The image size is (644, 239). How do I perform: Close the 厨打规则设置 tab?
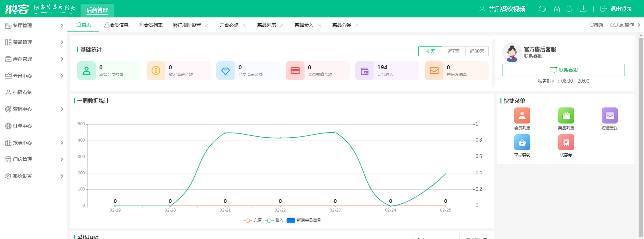pos(207,25)
